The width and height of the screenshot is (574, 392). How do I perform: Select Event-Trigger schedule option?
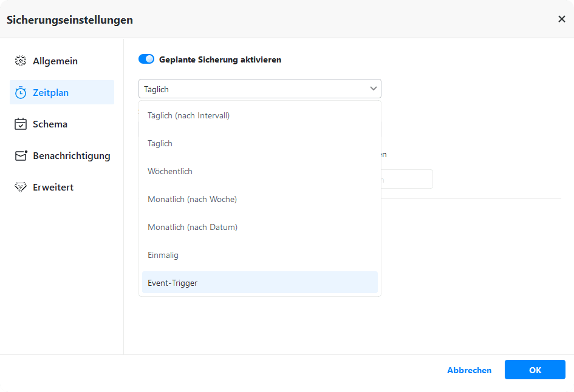tap(173, 283)
